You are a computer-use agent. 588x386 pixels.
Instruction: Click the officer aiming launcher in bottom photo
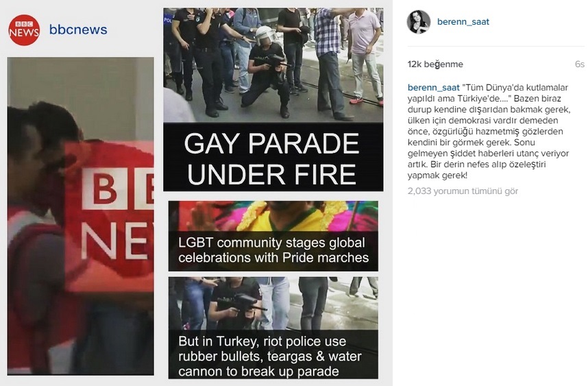coord(234,304)
